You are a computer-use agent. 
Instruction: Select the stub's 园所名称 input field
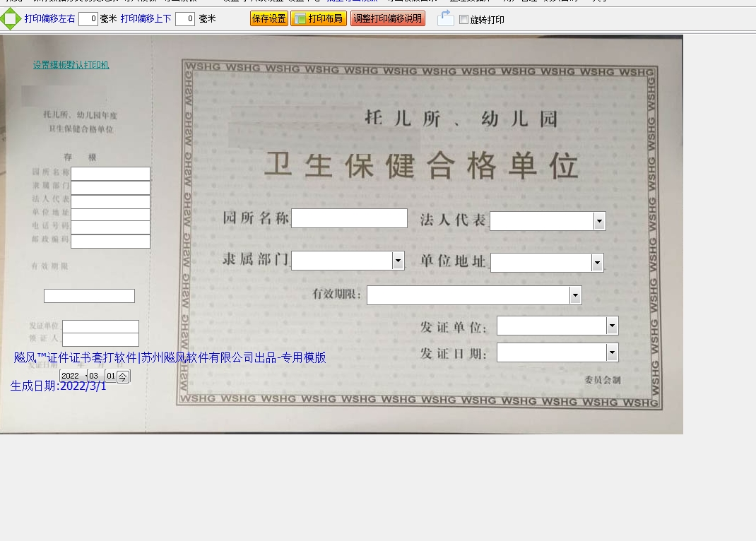110,174
